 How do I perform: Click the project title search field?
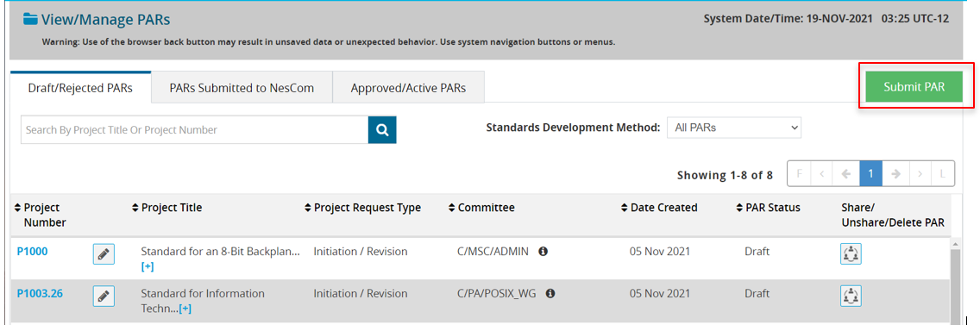pyautogui.click(x=194, y=130)
